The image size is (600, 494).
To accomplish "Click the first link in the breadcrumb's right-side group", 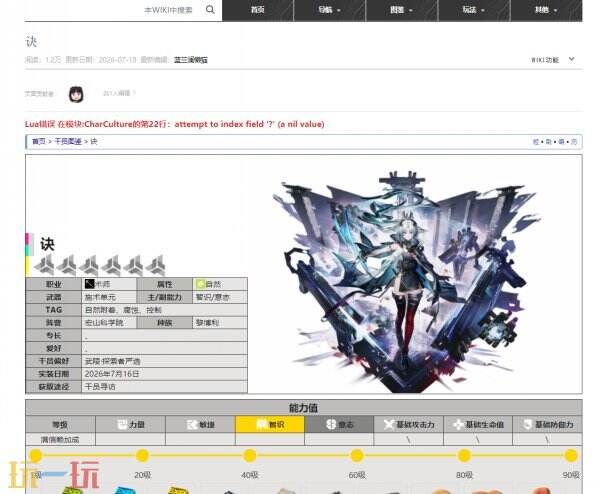I will pos(536,142).
